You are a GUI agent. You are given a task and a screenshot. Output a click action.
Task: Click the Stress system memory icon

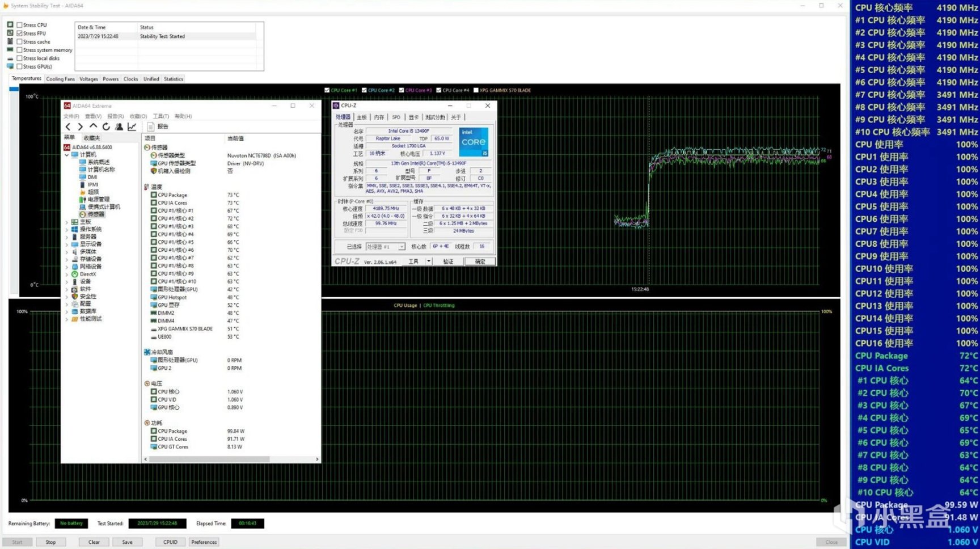(x=10, y=50)
